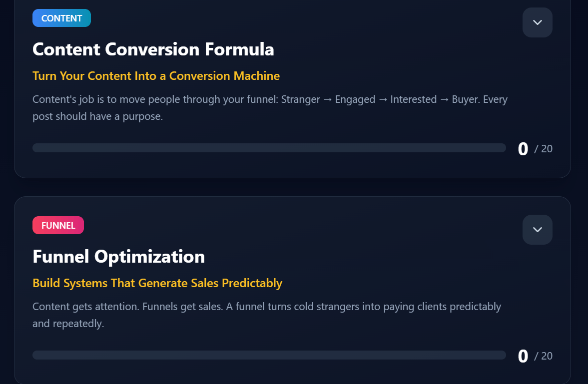The height and width of the screenshot is (384, 588).
Task: Open the Content Conversion Formula heading
Action: pyautogui.click(x=153, y=49)
